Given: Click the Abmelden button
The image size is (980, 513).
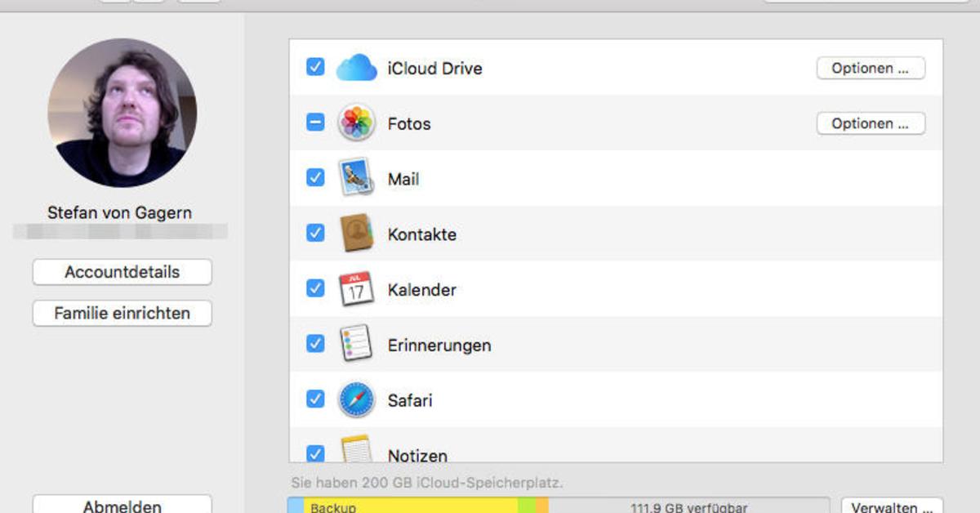Looking at the screenshot, I should pyautogui.click(x=122, y=505).
